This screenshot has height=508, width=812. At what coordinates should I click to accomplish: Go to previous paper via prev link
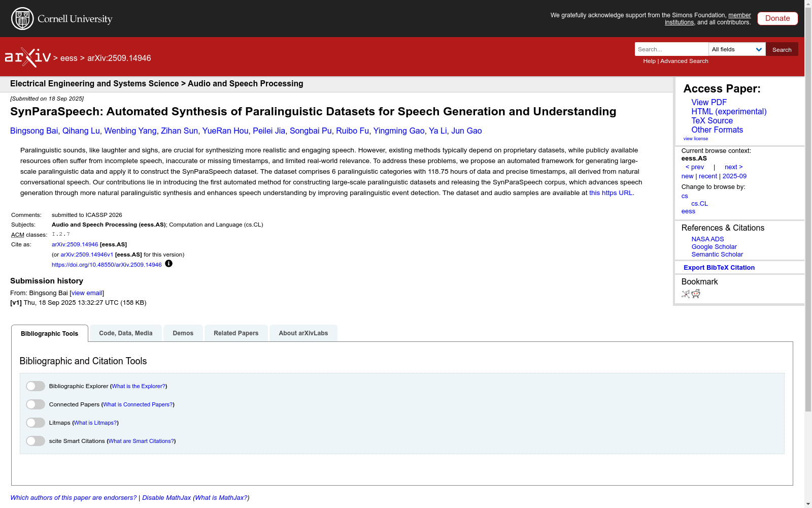coord(695,167)
